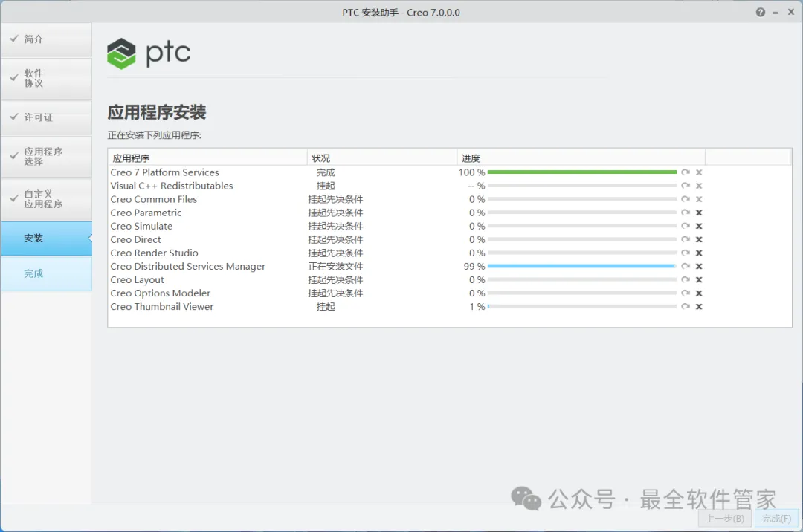The width and height of the screenshot is (803, 532).
Task: Cancel install of Creo 7 Platform Services
Action: coord(699,172)
